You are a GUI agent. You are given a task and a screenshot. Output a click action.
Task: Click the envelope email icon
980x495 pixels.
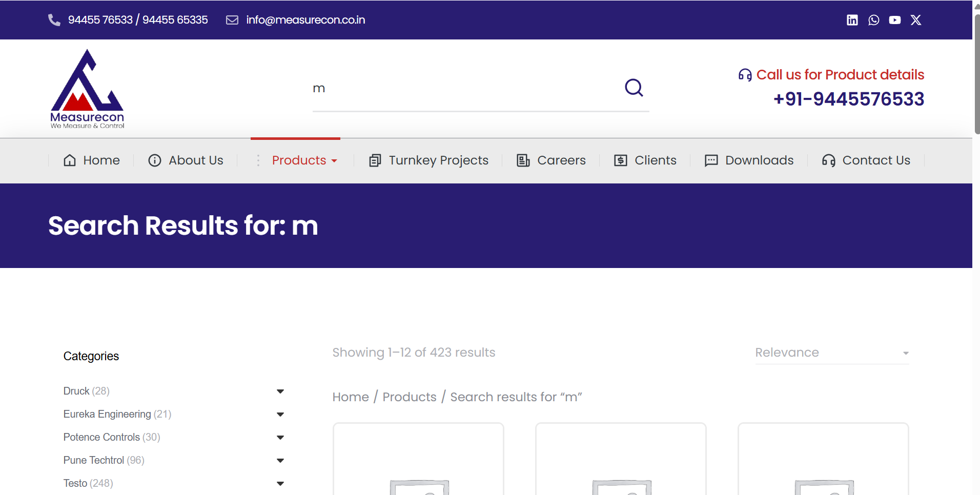pos(232,20)
